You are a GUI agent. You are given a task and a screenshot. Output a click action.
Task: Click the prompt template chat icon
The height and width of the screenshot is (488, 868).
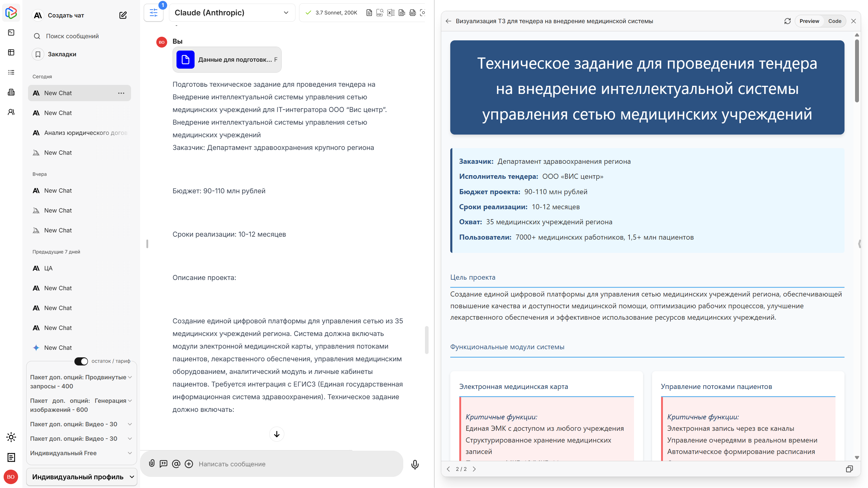(164, 464)
